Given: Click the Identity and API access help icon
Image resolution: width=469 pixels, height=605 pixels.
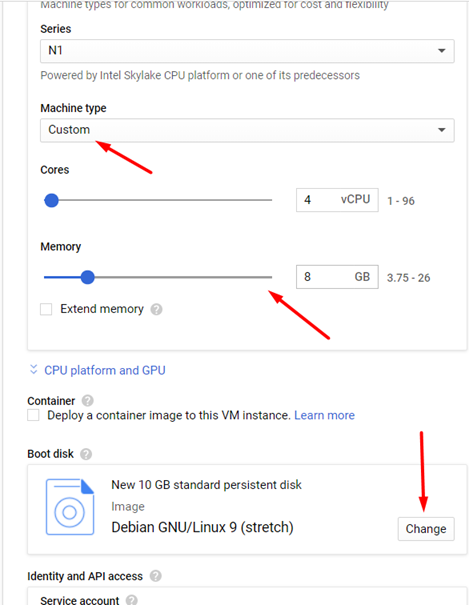Looking at the screenshot, I should click(x=155, y=576).
